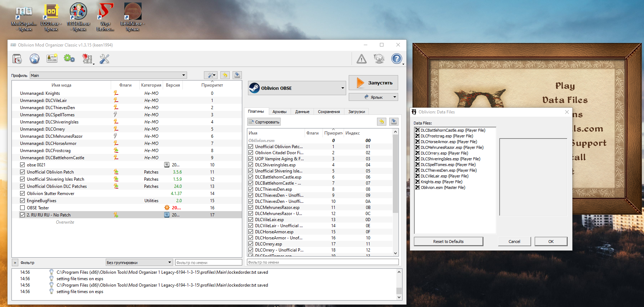Toggle DLCShiveringIsles.esp plugin checkbox

tap(251, 165)
